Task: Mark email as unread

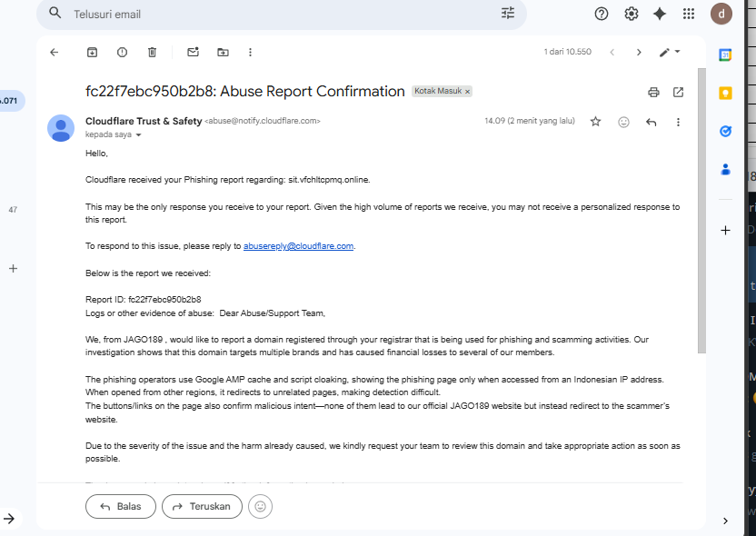Action: (x=193, y=52)
